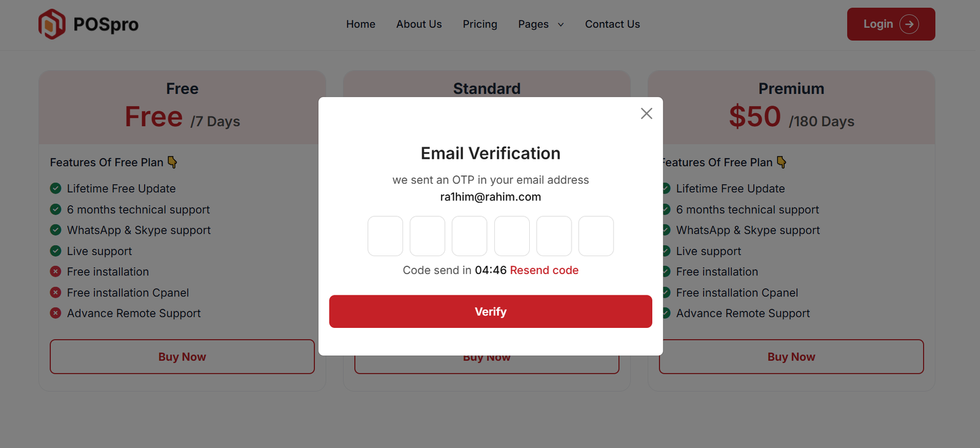
Task: Select the last OTP digit box
Action: pos(596,236)
